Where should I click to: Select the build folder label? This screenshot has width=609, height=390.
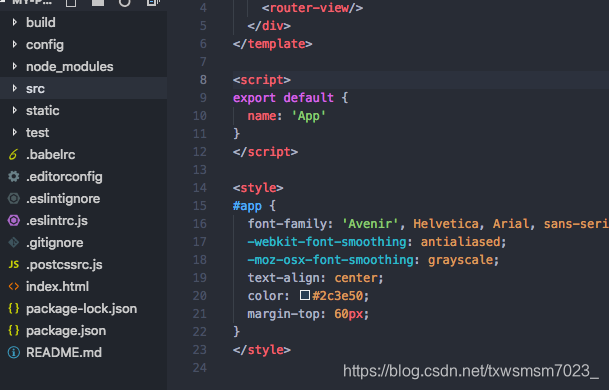tap(41, 23)
